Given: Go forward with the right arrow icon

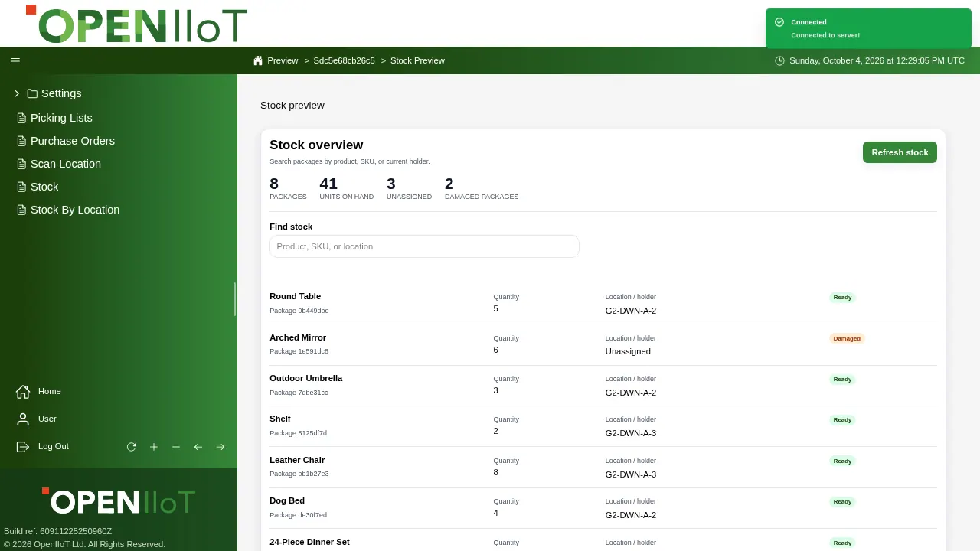Looking at the screenshot, I should point(220,447).
